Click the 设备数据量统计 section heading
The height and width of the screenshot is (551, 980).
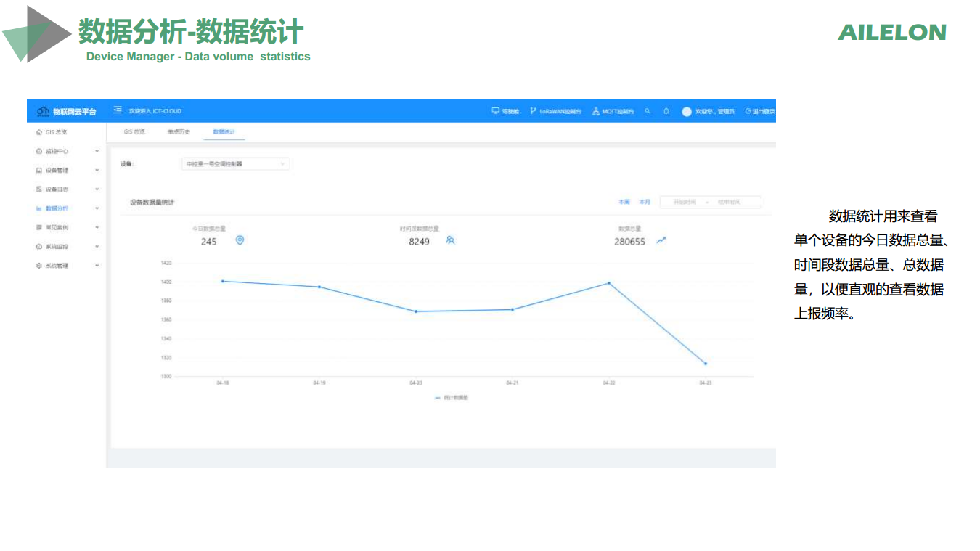pos(152,203)
